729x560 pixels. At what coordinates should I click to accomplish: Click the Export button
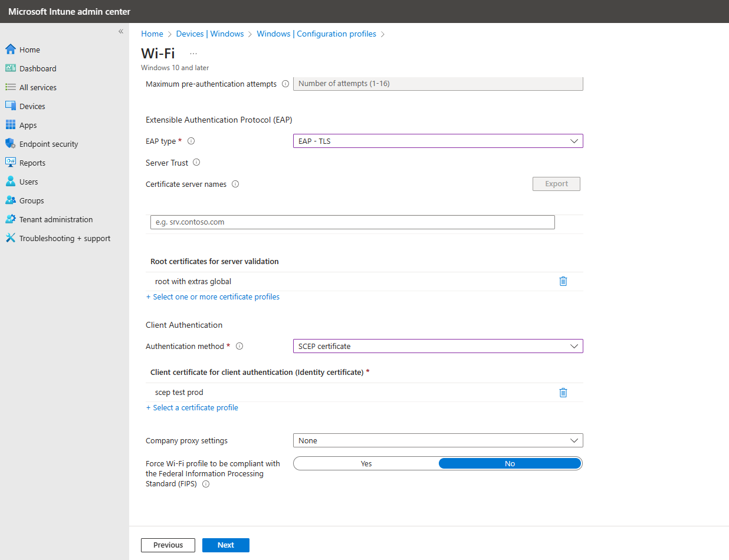[556, 184]
